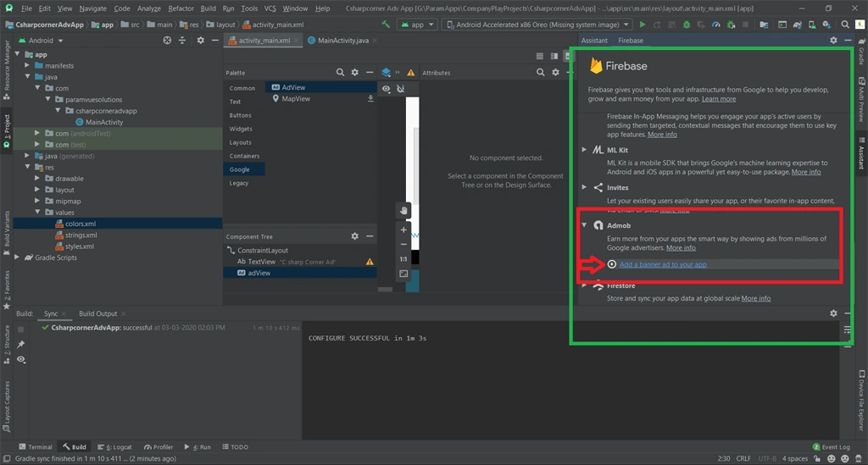Open Assistant panel settings gear
Viewport: 868px width, 465px height.
tap(834, 41)
